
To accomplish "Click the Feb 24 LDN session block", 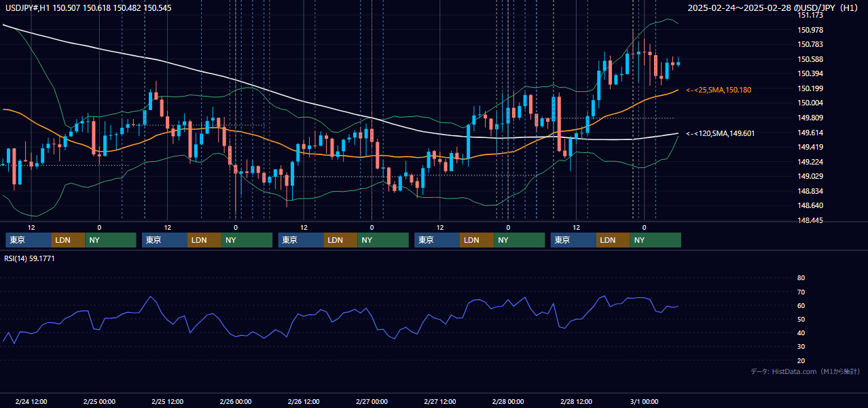I will [x=69, y=240].
